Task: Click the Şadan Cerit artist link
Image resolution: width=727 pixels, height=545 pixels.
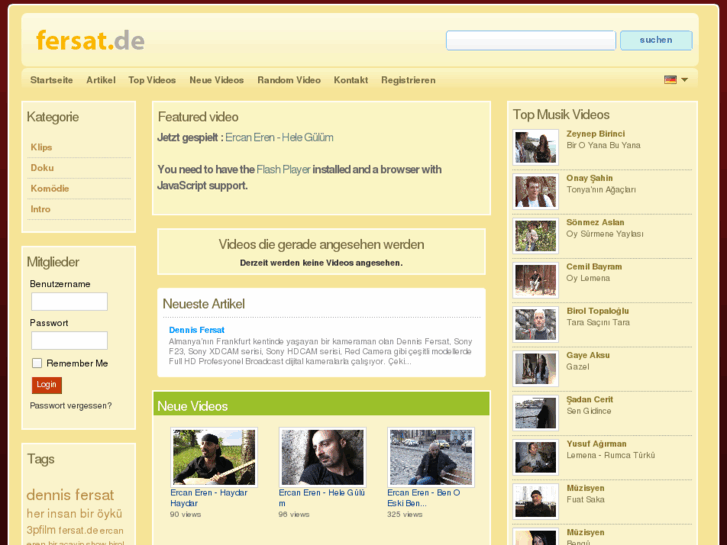Action: [590, 399]
